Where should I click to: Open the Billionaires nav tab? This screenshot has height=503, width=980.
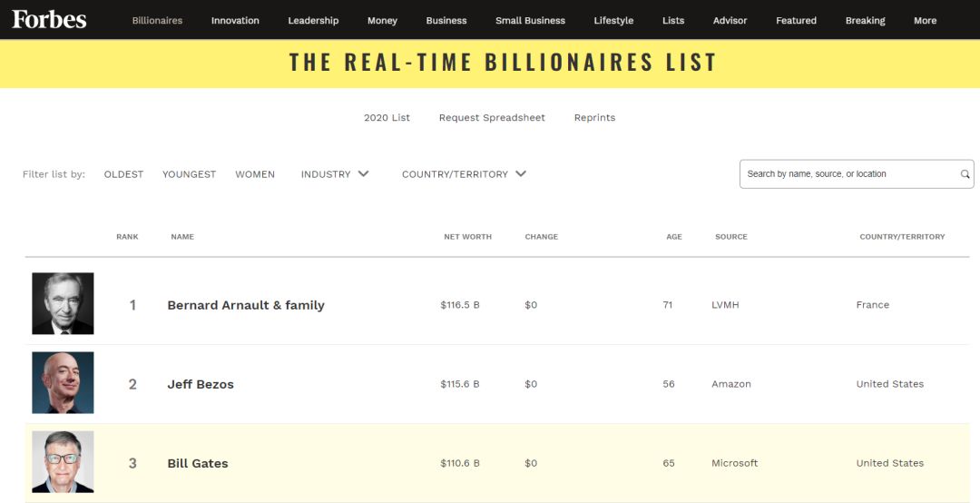[x=157, y=21]
